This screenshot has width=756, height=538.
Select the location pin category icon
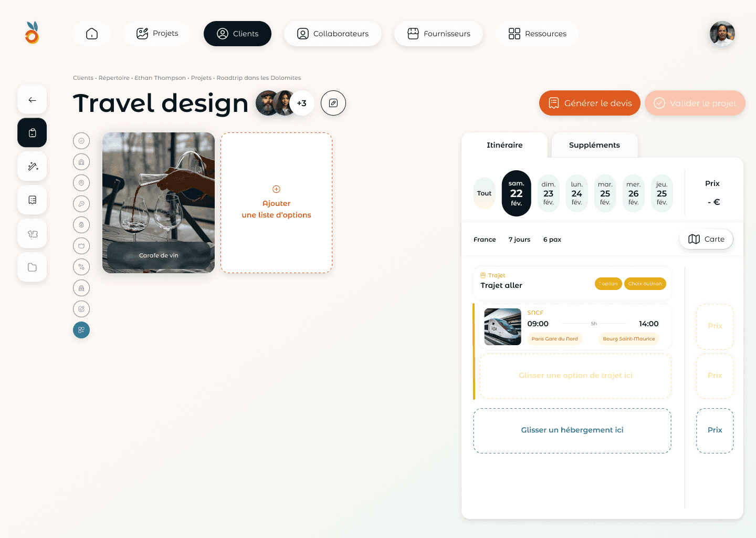pyautogui.click(x=81, y=183)
